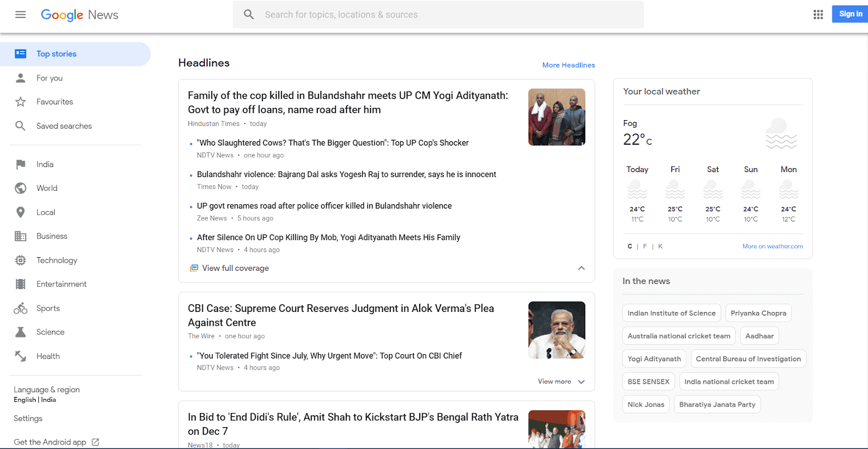Click the Health icon
868x449 pixels.
[21, 356]
